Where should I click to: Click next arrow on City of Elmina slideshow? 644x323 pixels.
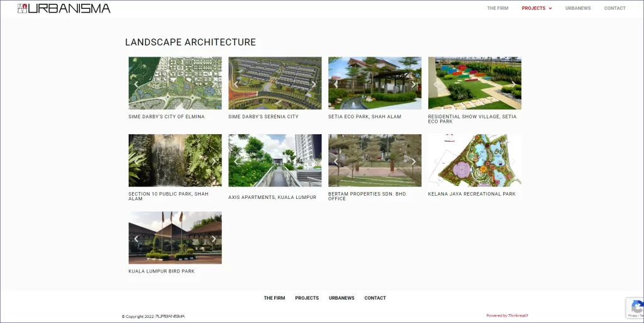214,84
